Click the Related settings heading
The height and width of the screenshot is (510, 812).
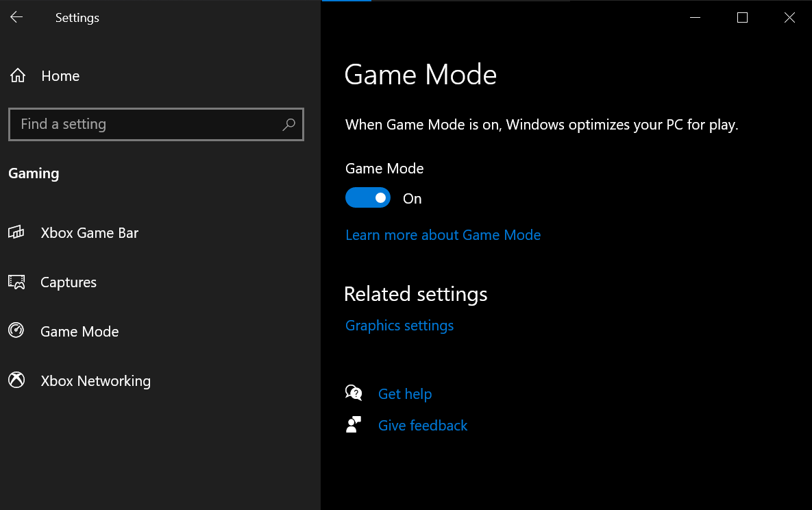(x=415, y=294)
